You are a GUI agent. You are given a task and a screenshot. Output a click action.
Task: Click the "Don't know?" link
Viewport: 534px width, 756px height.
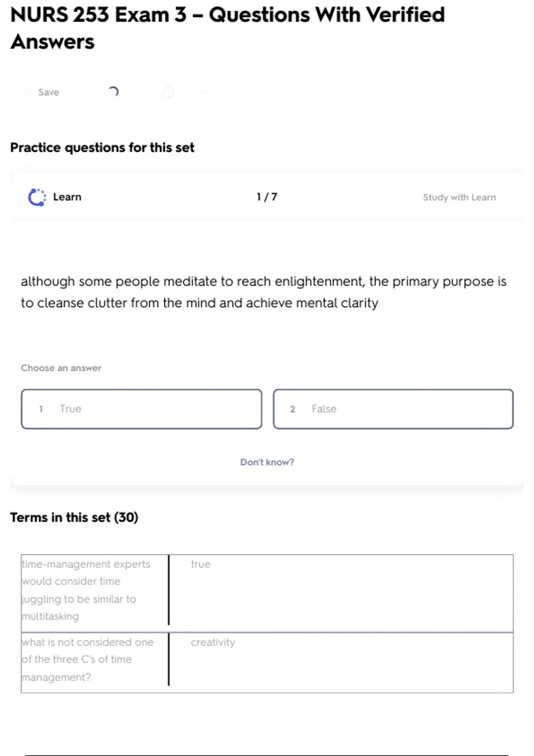(x=267, y=462)
